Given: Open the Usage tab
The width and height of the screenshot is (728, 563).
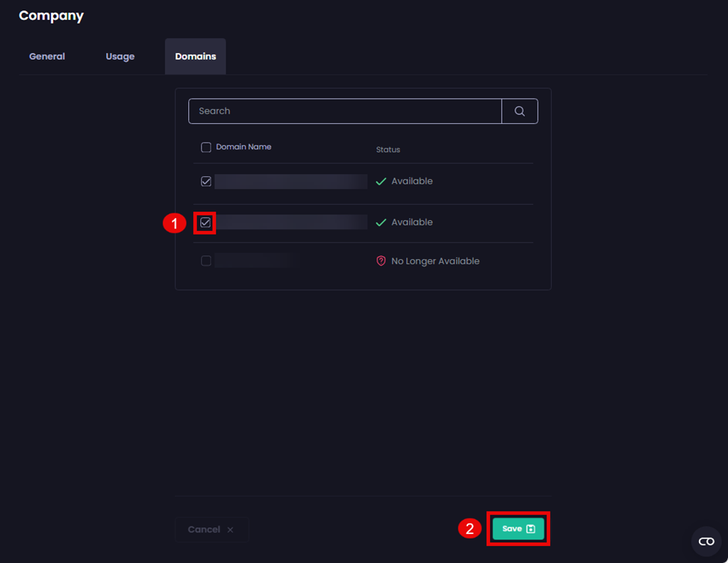Looking at the screenshot, I should pyautogui.click(x=119, y=56).
